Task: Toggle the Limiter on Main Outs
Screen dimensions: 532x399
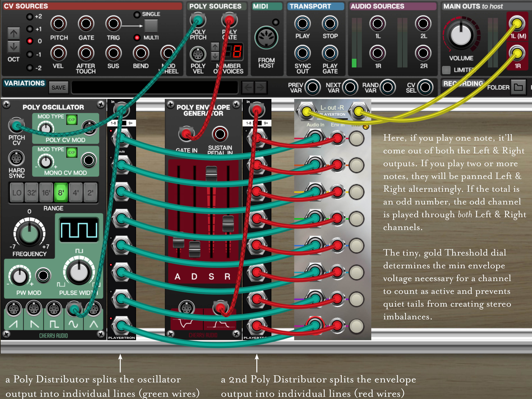Action: 446,70
